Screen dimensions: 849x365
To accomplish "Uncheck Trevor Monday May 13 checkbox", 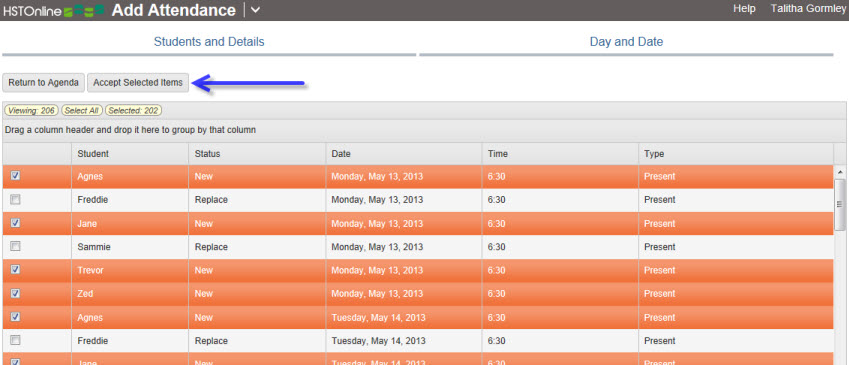I will 16,270.
